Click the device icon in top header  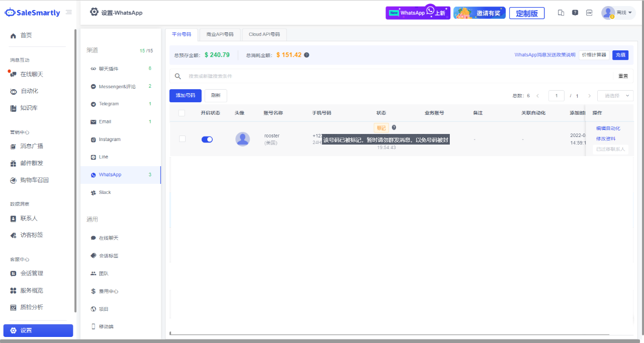(561, 13)
